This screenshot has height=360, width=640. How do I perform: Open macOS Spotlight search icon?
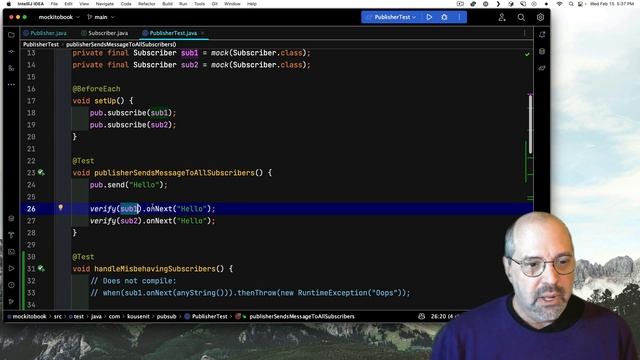(x=571, y=4)
